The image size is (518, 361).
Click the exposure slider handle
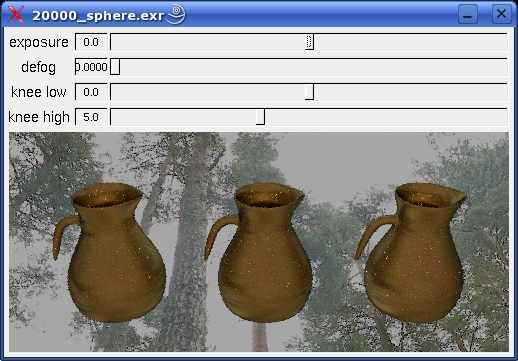(x=309, y=42)
